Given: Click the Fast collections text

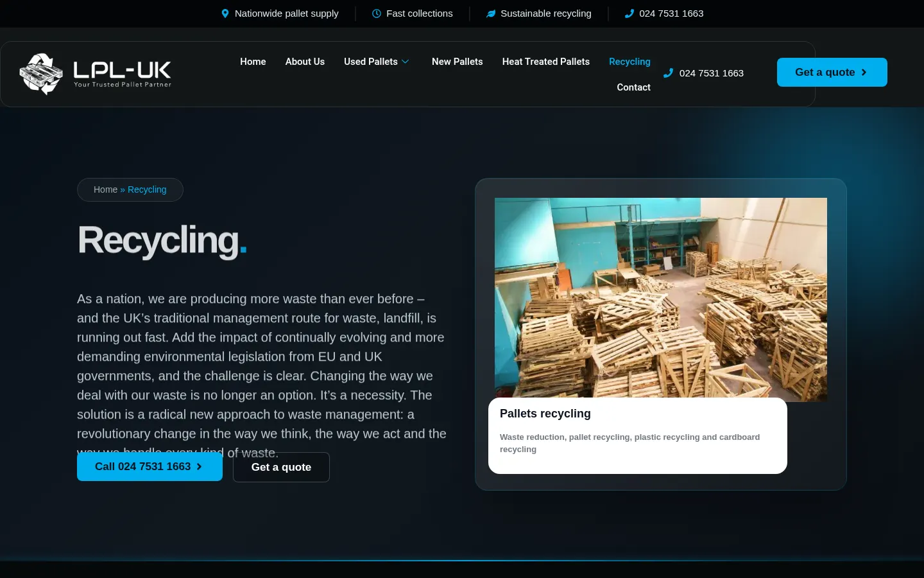Looking at the screenshot, I should [420, 13].
